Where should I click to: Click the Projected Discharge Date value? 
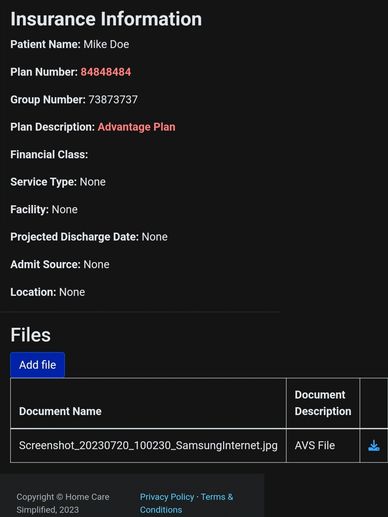154,237
